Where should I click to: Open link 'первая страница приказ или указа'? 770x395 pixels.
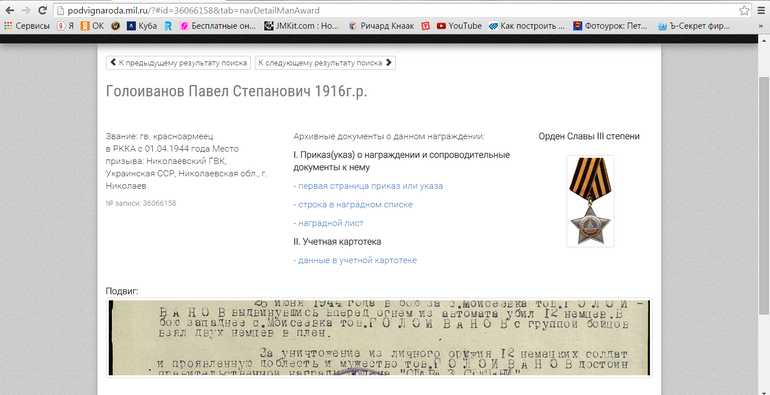pos(368,186)
